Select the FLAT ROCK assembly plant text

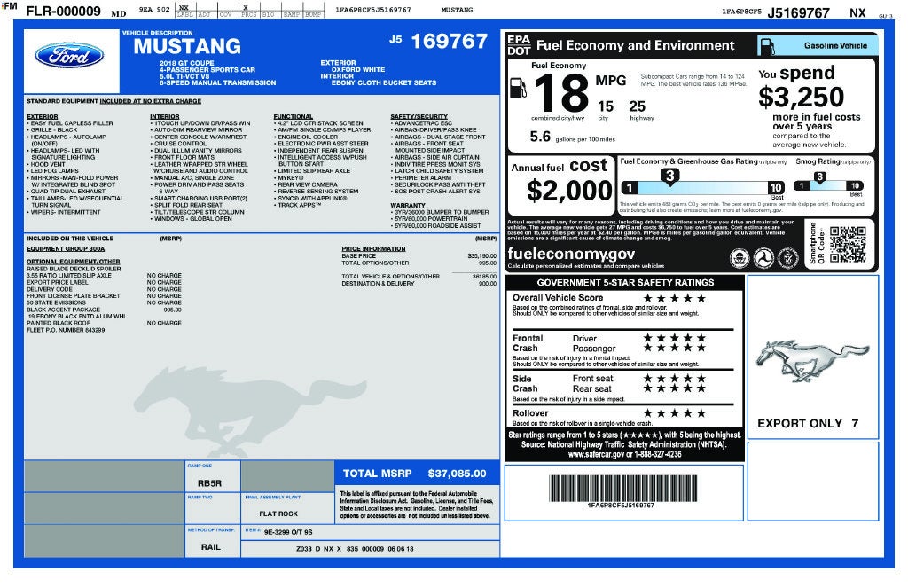[278, 514]
